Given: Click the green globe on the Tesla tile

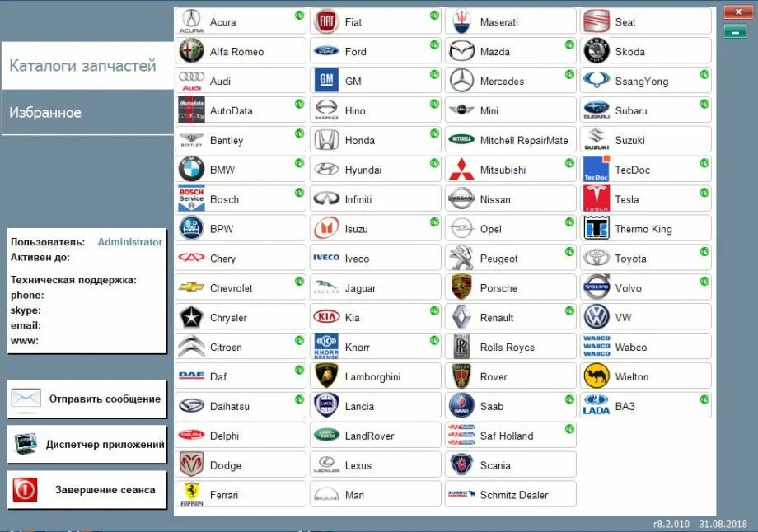Looking at the screenshot, I should 704,193.
